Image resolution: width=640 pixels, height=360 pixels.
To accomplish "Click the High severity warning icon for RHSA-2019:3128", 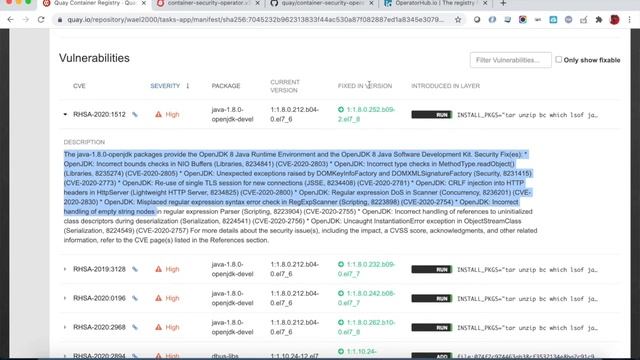I will [x=158, y=269].
